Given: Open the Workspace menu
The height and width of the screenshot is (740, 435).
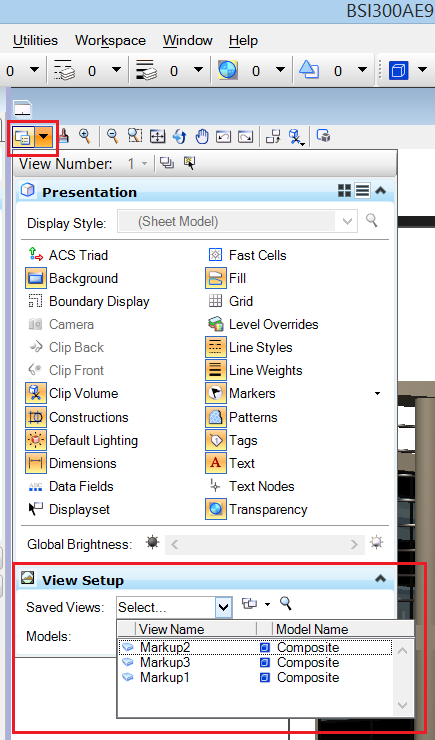Looking at the screenshot, I should 110,41.
